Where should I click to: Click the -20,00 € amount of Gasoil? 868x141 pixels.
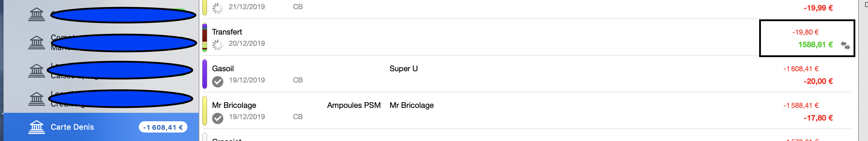(x=818, y=81)
